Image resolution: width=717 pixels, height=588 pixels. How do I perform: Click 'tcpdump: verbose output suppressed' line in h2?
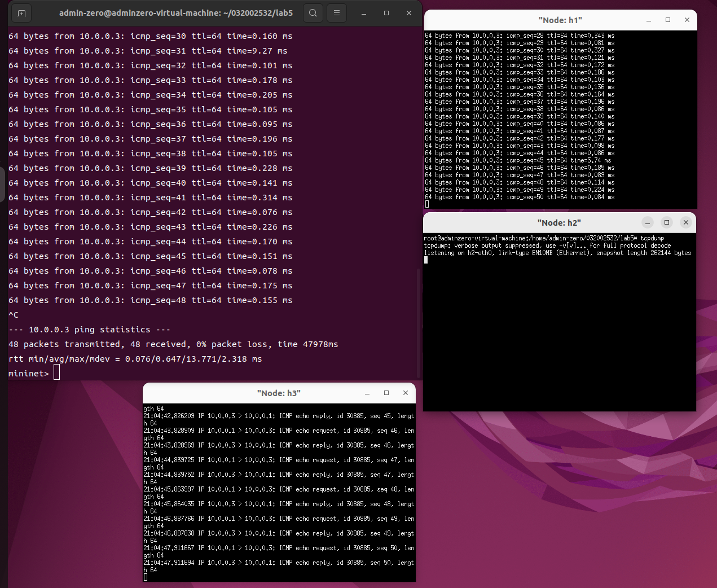click(x=548, y=245)
